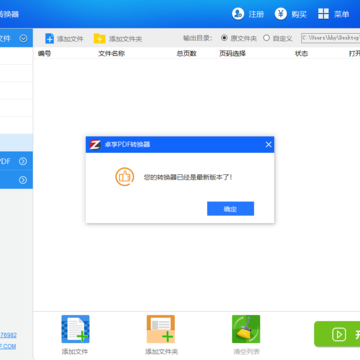The height and width of the screenshot is (360, 360).
Task: Click the 状态 column header
Action: coord(301,53)
